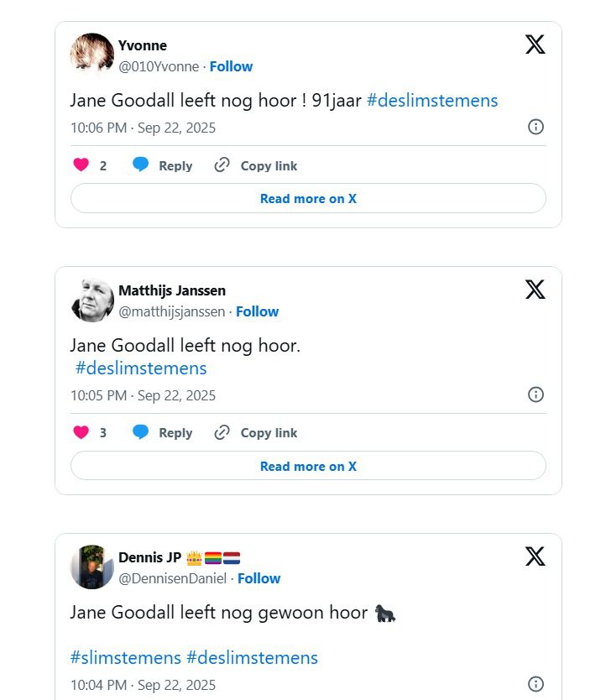
Task: Follow the @DennisenDaniel account
Action: (x=259, y=578)
